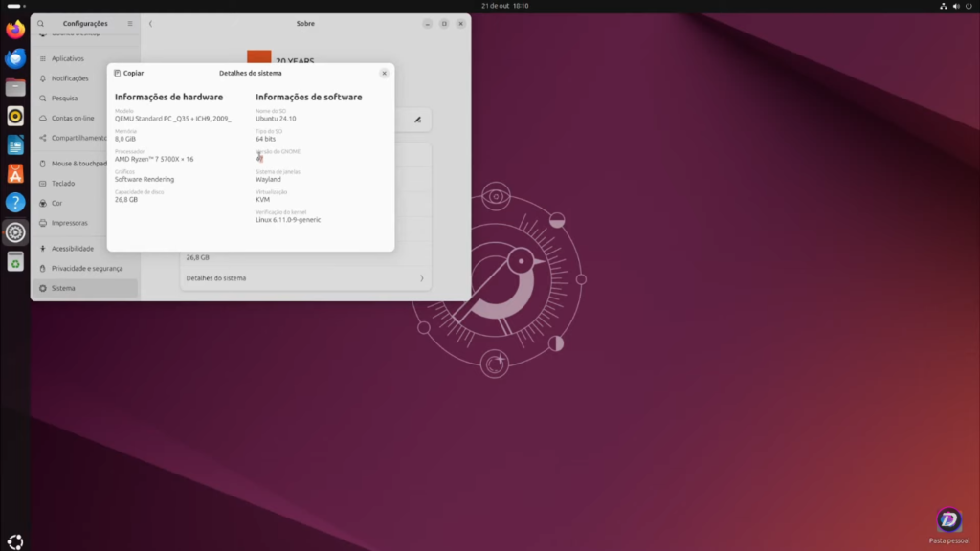The height and width of the screenshot is (551, 980).
Task: Open the Detalhes do sistema row
Action: coord(305,278)
